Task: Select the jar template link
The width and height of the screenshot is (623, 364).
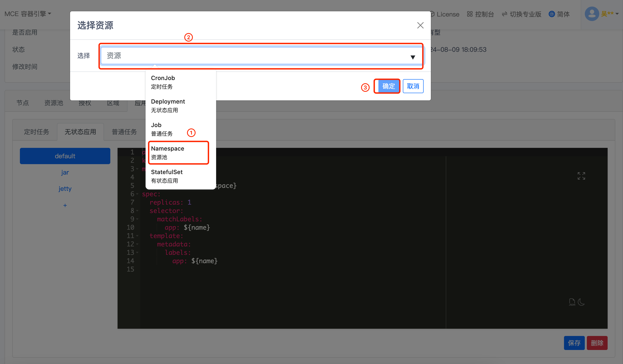Action: tap(65, 172)
